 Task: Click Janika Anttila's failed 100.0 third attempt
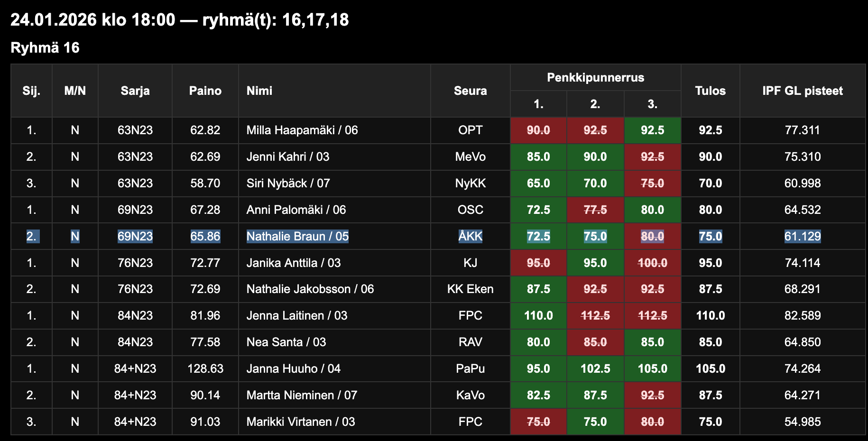pos(652,263)
